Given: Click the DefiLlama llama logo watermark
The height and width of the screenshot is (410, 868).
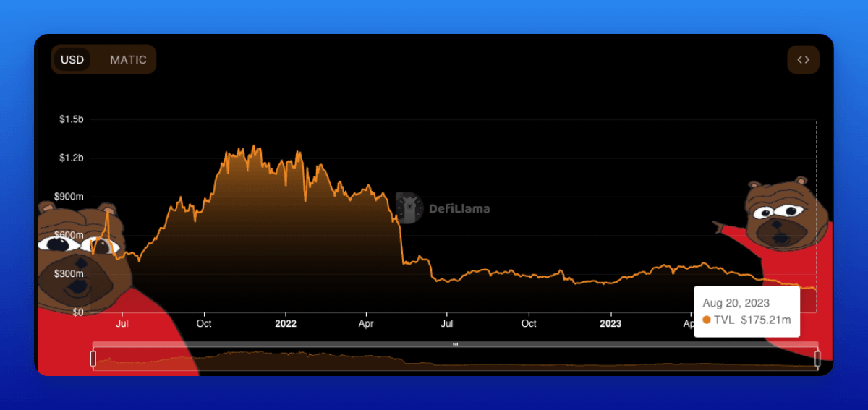Looking at the screenshot, I should coord(409,208).
